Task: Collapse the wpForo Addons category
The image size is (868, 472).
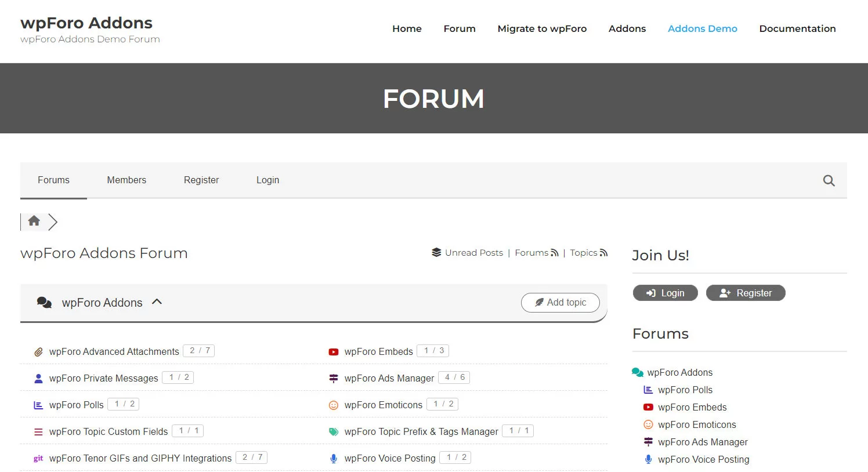Action: tap(157, 302)
